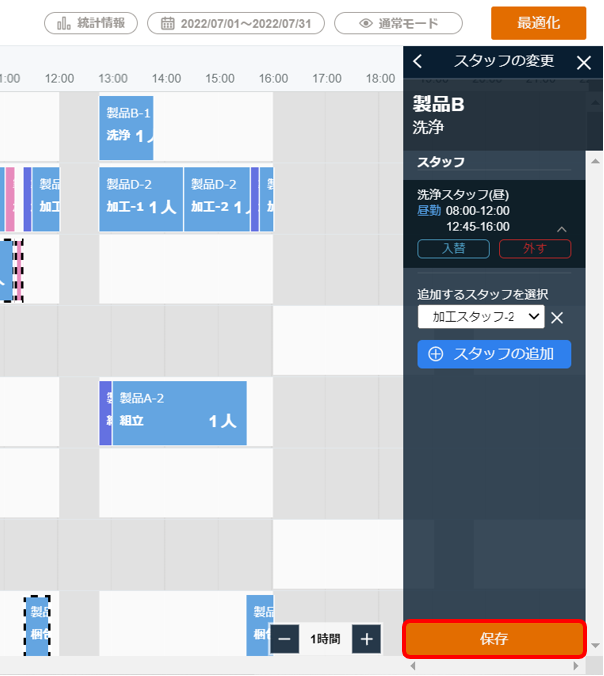Click the left arrow of horizontal scrollbar
Image resolution: width=604 pixels, height=676 pixels.
413,666
